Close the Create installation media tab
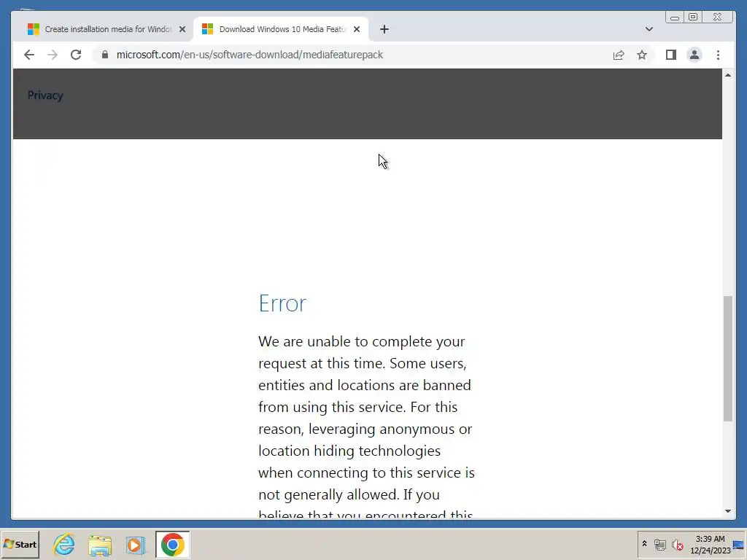747x560 pixels. [182, 29]
